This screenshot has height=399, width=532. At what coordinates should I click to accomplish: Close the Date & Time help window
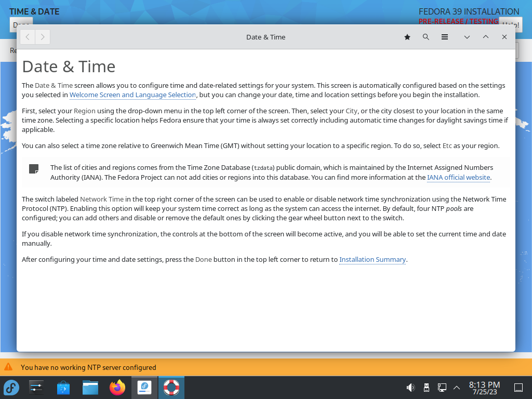504,37
